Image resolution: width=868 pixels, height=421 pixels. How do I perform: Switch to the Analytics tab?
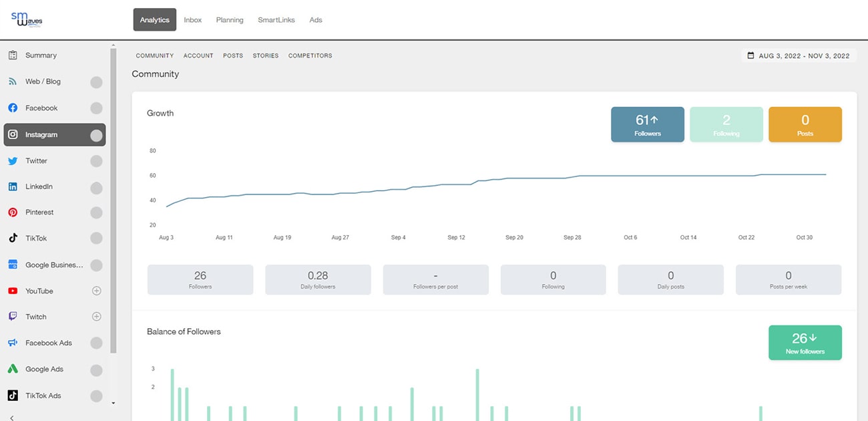[155, 20]
